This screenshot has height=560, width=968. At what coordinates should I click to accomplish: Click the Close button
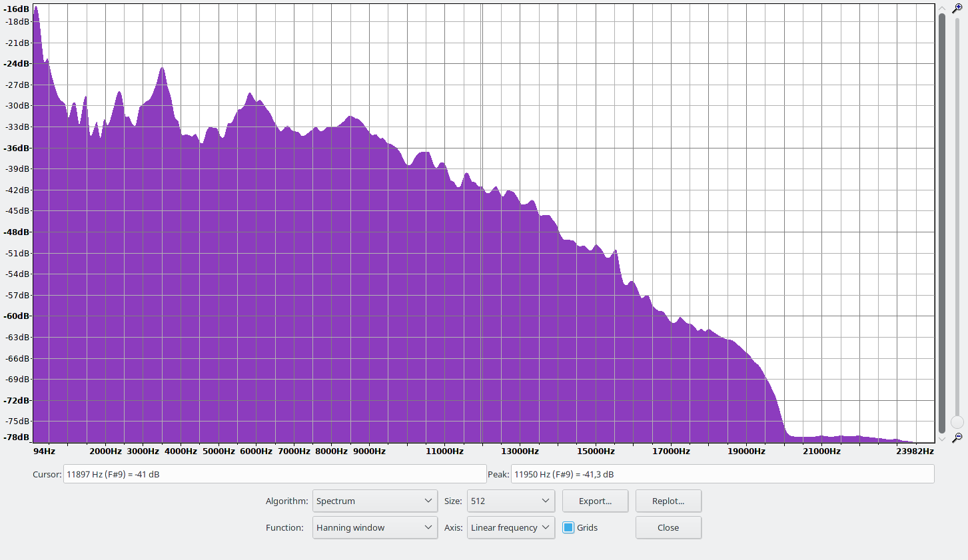[x=668, y=527]
